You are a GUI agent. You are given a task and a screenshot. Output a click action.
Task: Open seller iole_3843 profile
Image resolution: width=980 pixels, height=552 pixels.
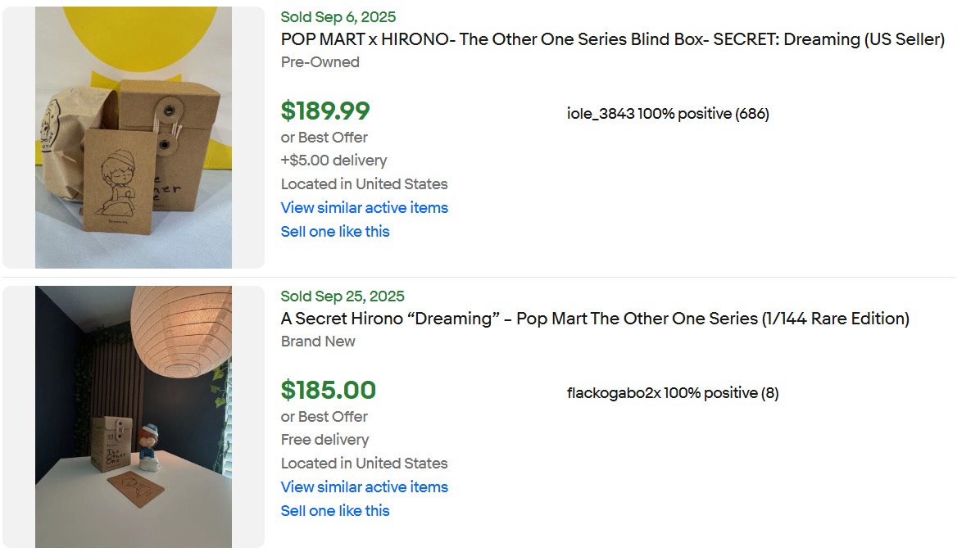(x=600, y=114)
